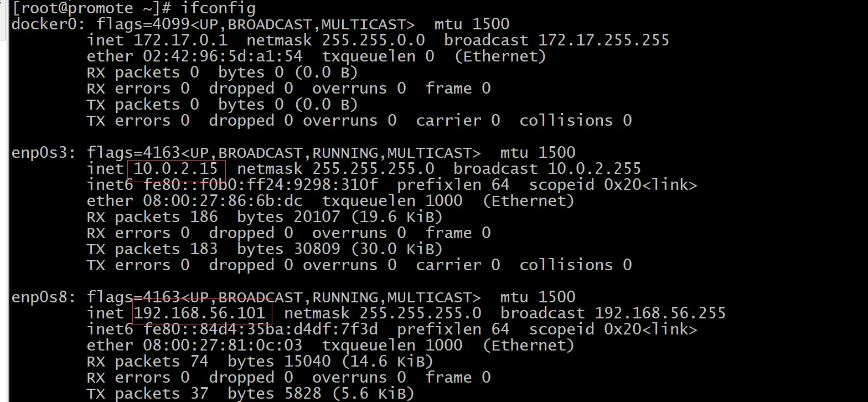Viewport: 868px width, 402px height.
Task: Click the highlighted 10.0.2.15 IP address
Action: (176, 169)
